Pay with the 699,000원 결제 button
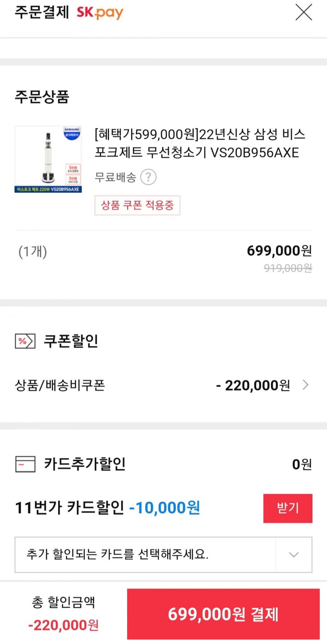327x644 pixels. coord(223,614)
